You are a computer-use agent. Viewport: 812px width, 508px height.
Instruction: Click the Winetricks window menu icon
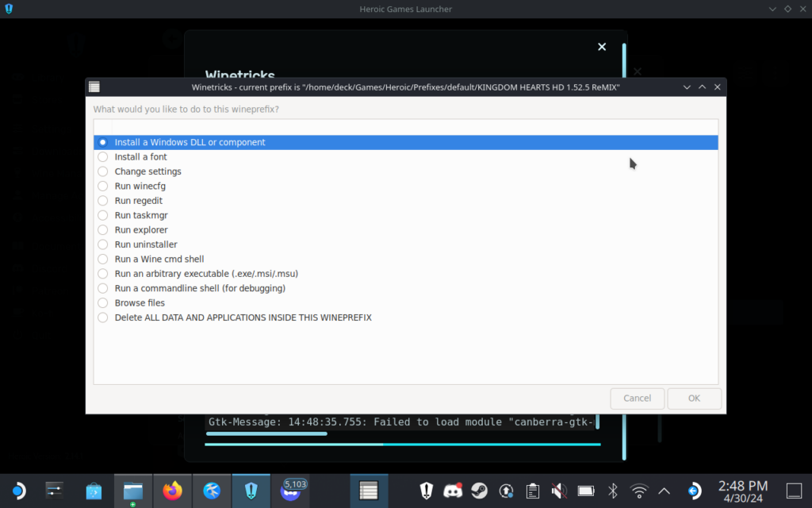click(94, 87)
